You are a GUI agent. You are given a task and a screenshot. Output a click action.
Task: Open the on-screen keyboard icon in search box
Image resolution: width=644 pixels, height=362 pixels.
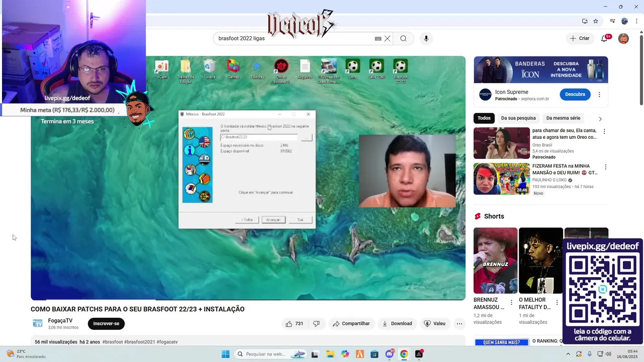click(x=378, y=39)
